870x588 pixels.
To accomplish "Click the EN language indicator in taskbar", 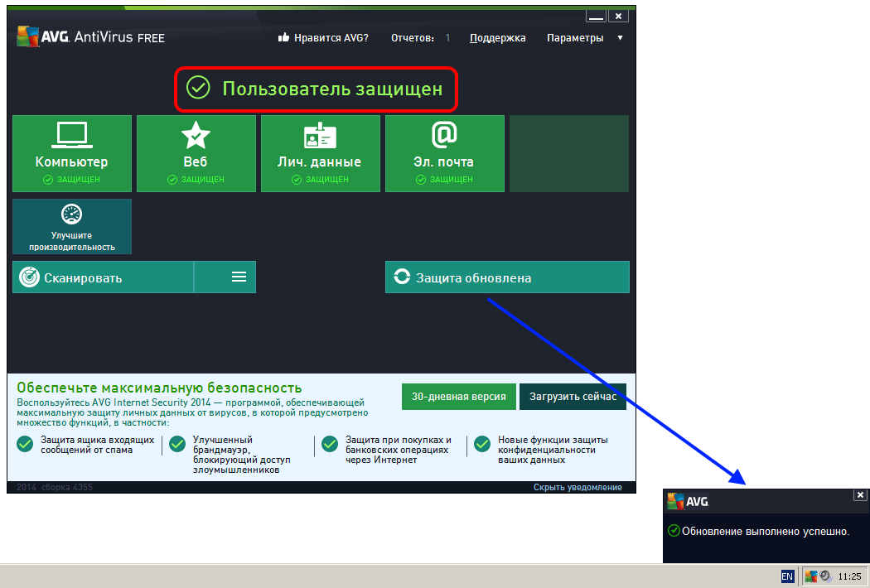I will pyautogui.click(x=787, y=576).
